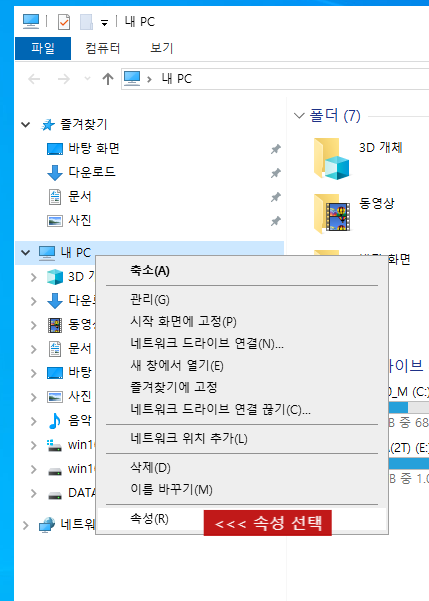This screenshot has width=429, height=601.
Task: Expand the network tree node
Action: 26,525
